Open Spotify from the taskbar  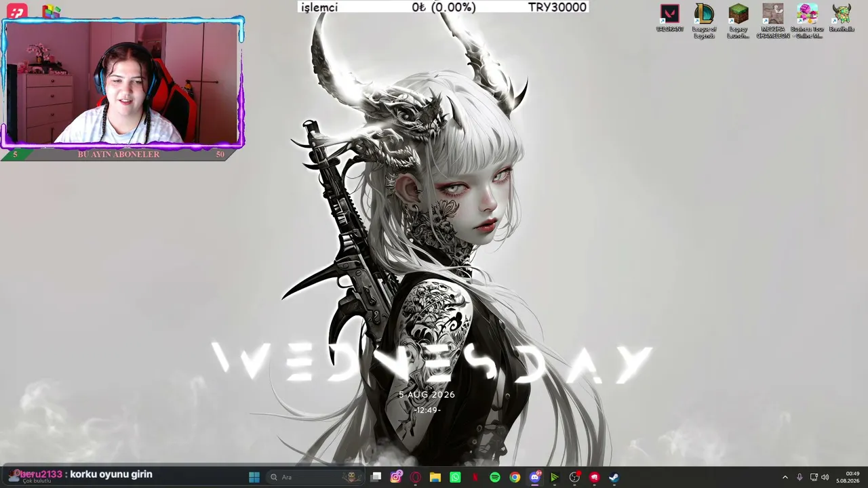coord(495,477)
